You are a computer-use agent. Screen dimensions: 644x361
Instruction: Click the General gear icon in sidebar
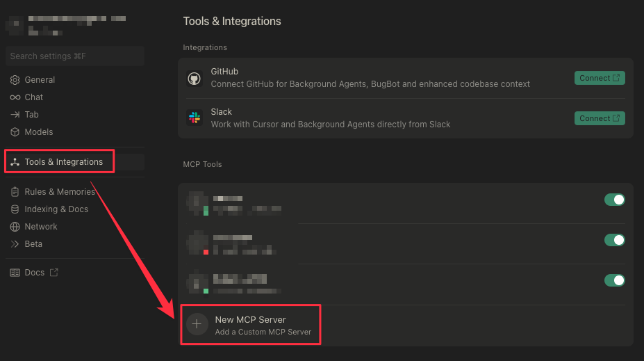[x=15, y=80]
